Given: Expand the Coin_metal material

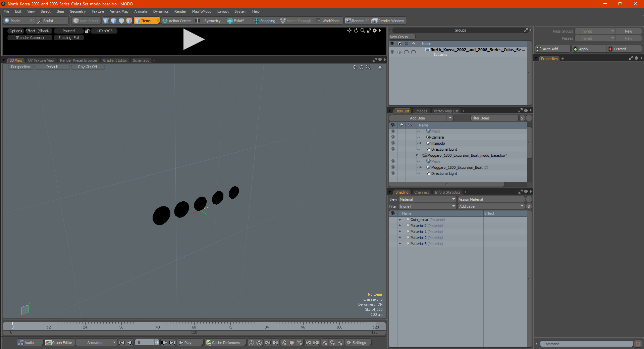Looking at the screenshot, I should pyautogui.click(x=400, y=219).
